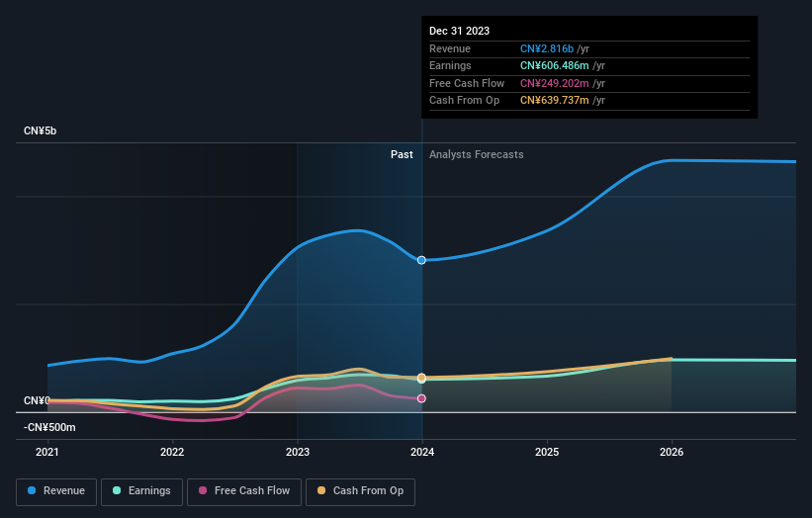Toggle the Cash From Op legend button

click(x=360, y=491)
